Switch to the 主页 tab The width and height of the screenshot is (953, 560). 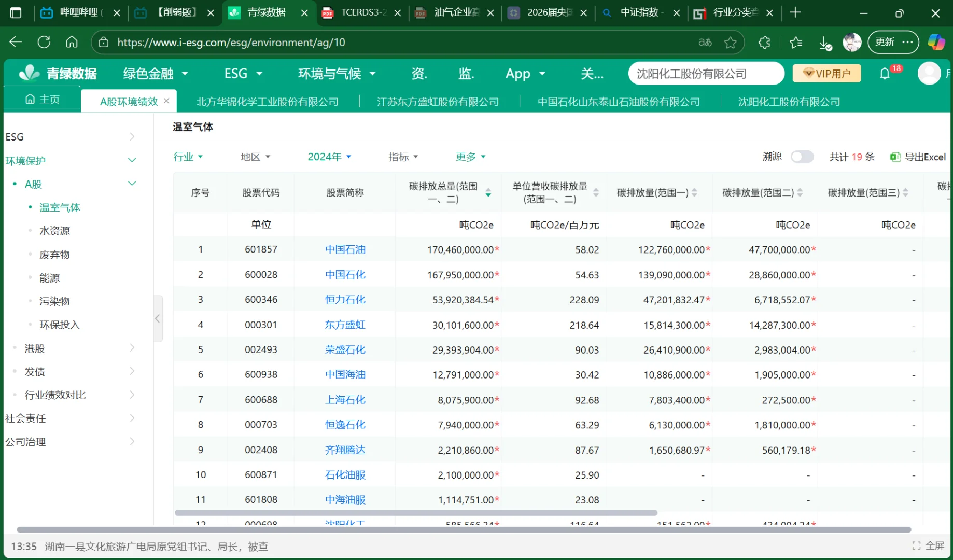click(43, 100)
